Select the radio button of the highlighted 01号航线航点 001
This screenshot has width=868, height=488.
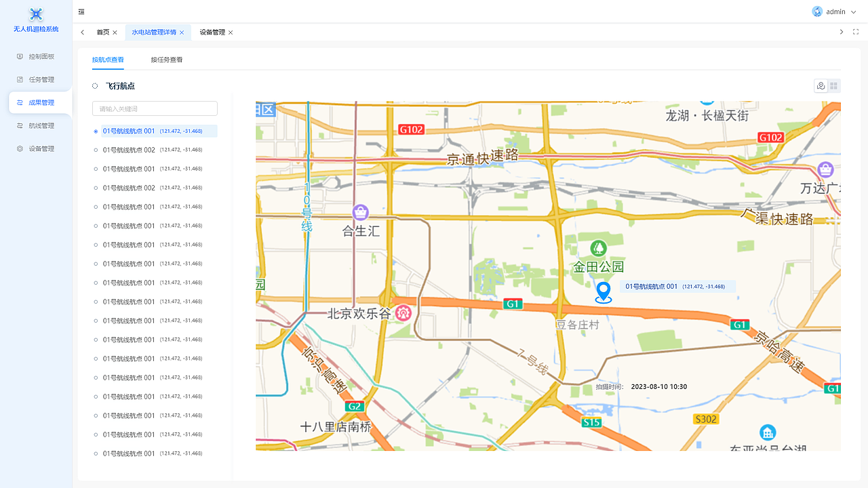click(96, 131)
